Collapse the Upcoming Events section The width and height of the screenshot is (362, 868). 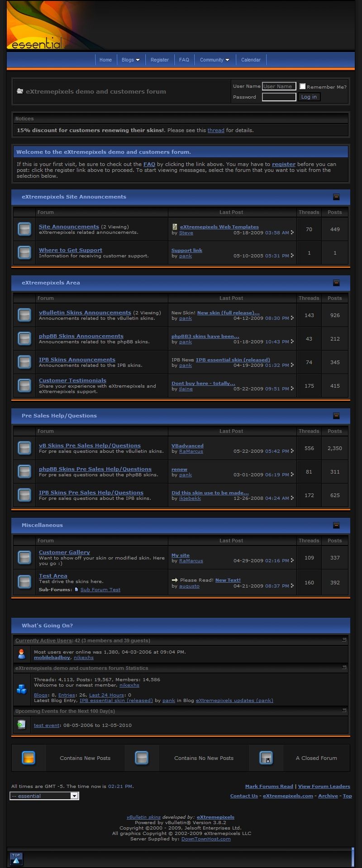coord(344,710)
